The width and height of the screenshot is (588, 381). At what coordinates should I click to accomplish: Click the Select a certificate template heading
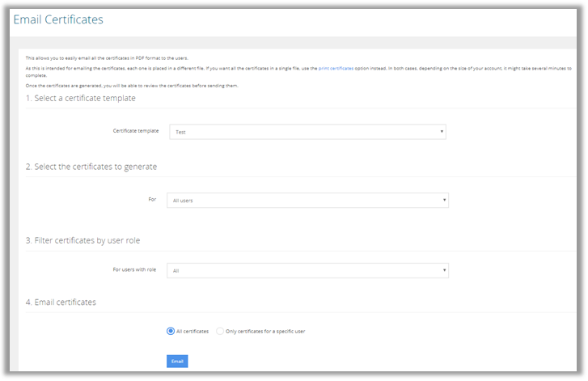click(80, 98)
